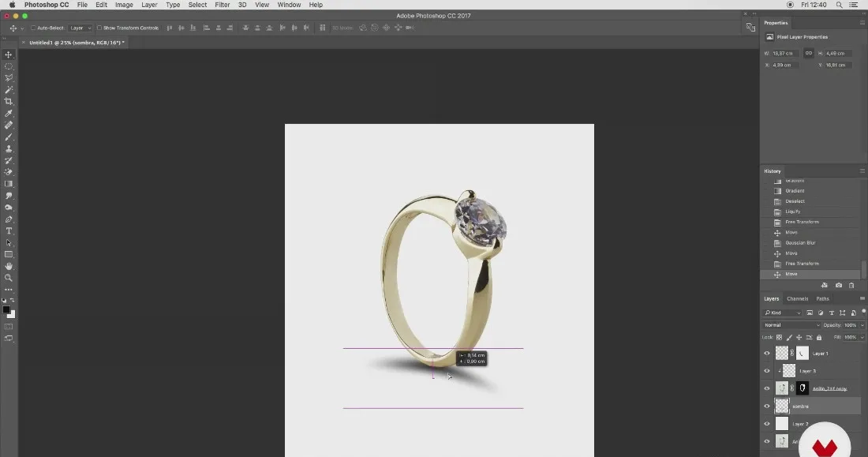Hide Layer 3 visibility eye

click(767, 371)
